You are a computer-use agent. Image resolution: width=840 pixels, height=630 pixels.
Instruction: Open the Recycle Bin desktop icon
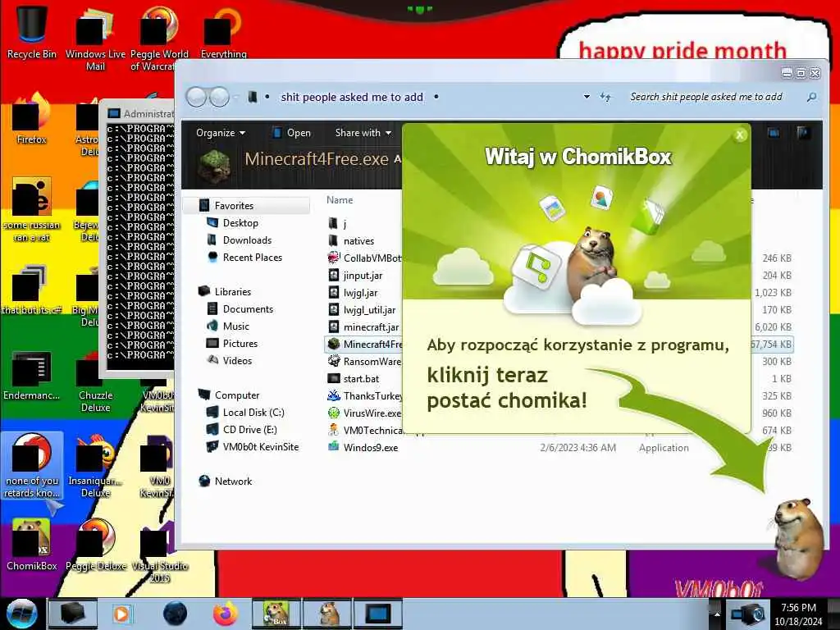[32, 32]
